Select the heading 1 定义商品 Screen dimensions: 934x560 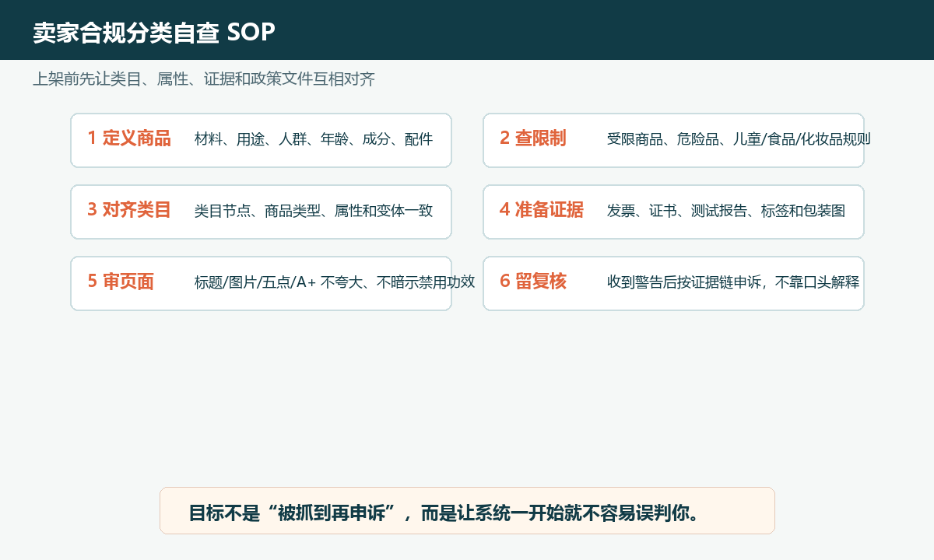[x=129, y=138]
